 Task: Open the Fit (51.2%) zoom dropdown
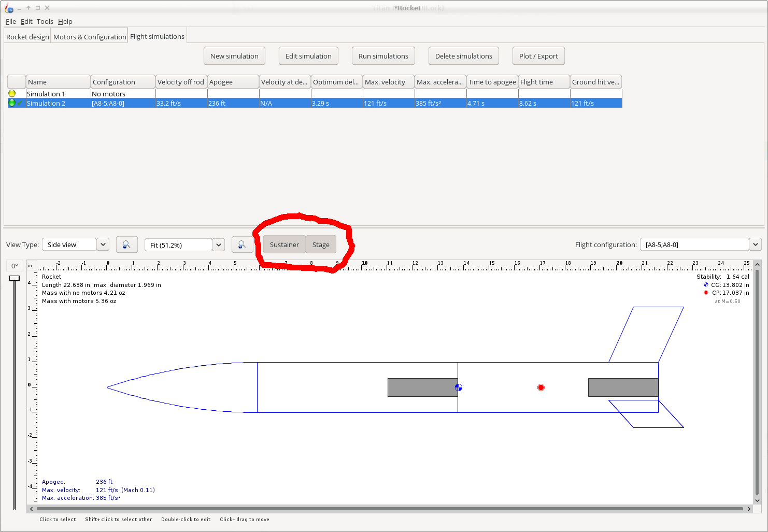pyautogui.click(x=218, y=244)
